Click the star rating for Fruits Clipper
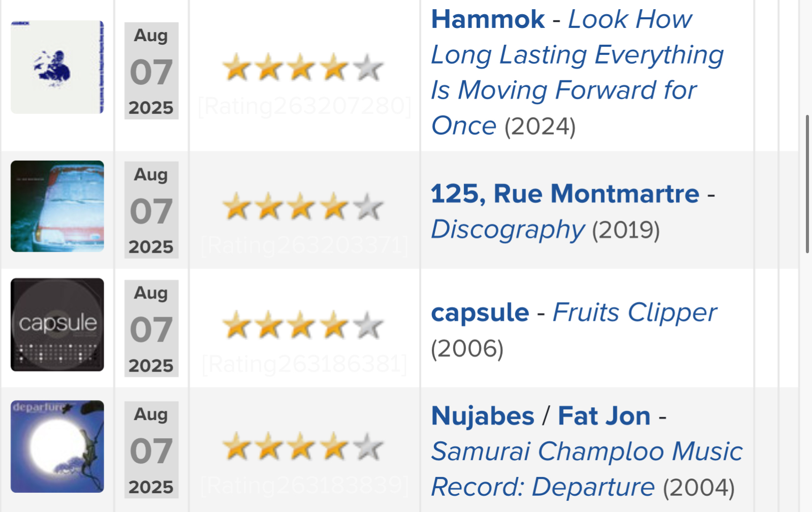This screenshot has height=512, width=812. [x=303, y=325]
